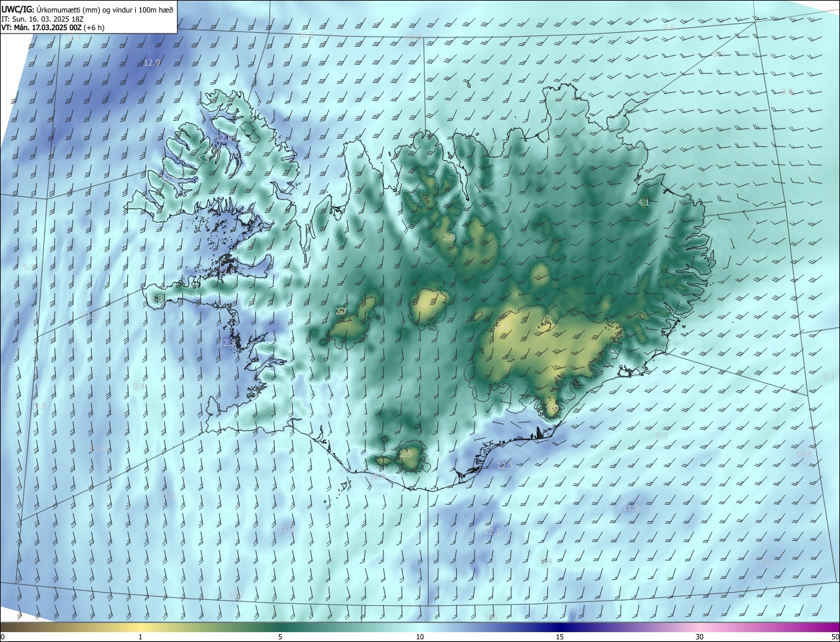This screenshot has height=642, width=840.
Task: Click the 11.9 value label
Action: click(631, 508)
